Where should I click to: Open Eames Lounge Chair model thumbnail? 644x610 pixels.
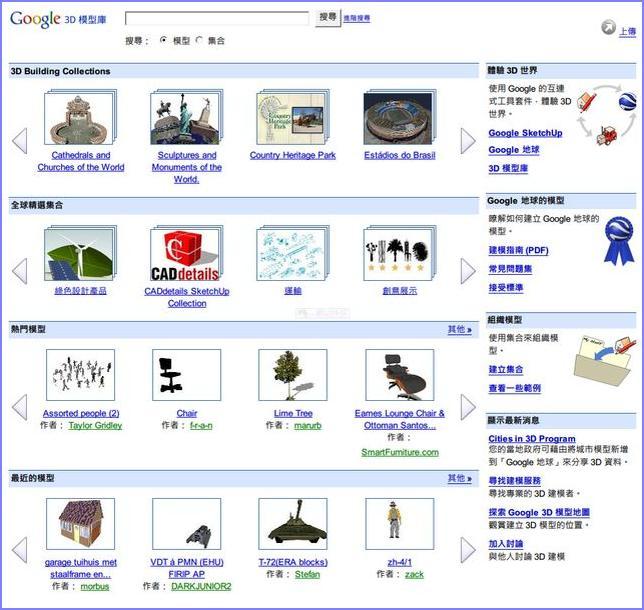(400, 375)
